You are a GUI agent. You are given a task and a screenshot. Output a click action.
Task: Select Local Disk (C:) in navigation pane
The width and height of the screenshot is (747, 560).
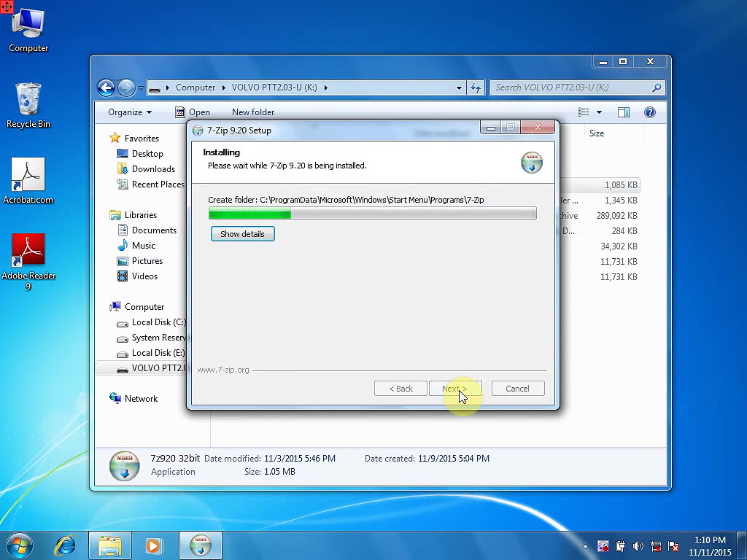pos(151,322)
